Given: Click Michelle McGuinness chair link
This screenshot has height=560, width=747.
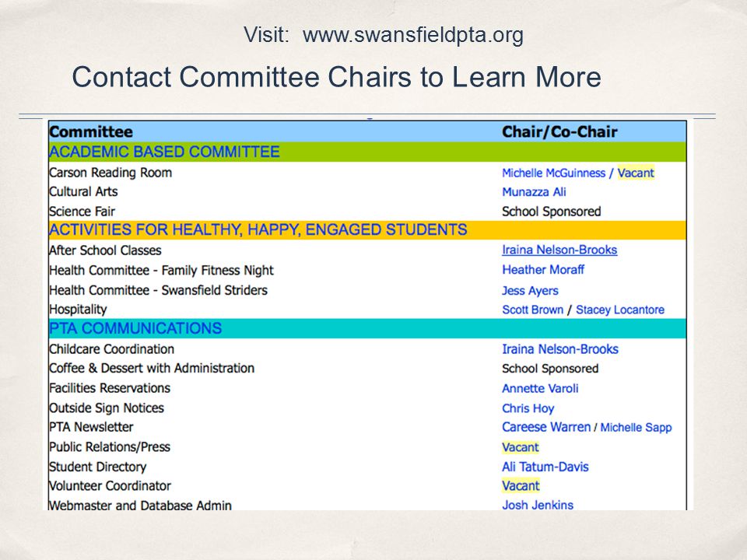Looking at the screenshot, I should pyautogui.click(x=553, y=173).
